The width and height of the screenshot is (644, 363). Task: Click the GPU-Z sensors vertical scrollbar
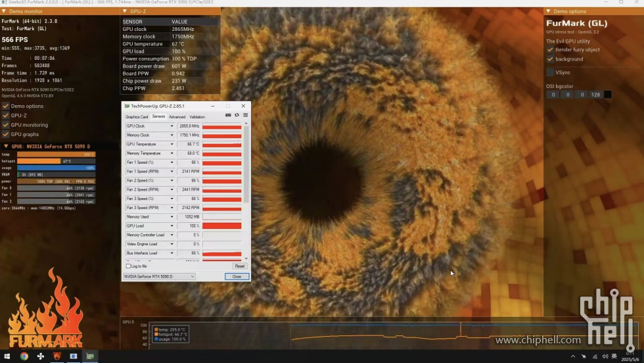(246, 164)
